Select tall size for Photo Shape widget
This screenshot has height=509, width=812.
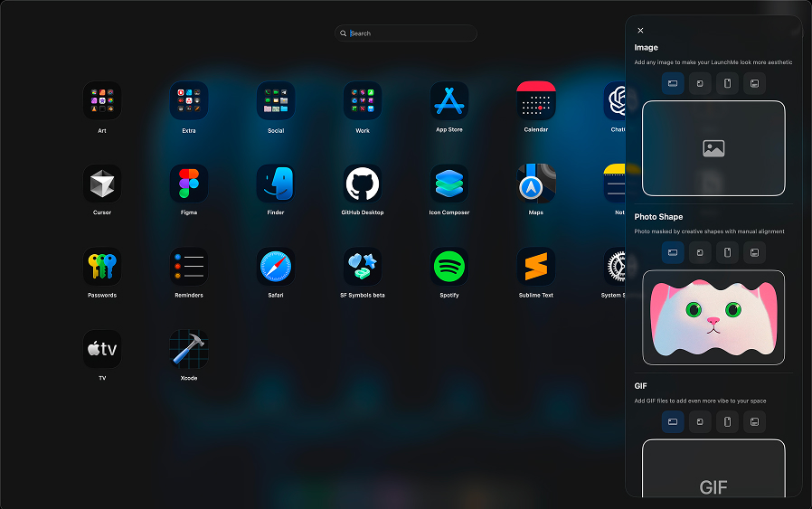tap(727, 252)
